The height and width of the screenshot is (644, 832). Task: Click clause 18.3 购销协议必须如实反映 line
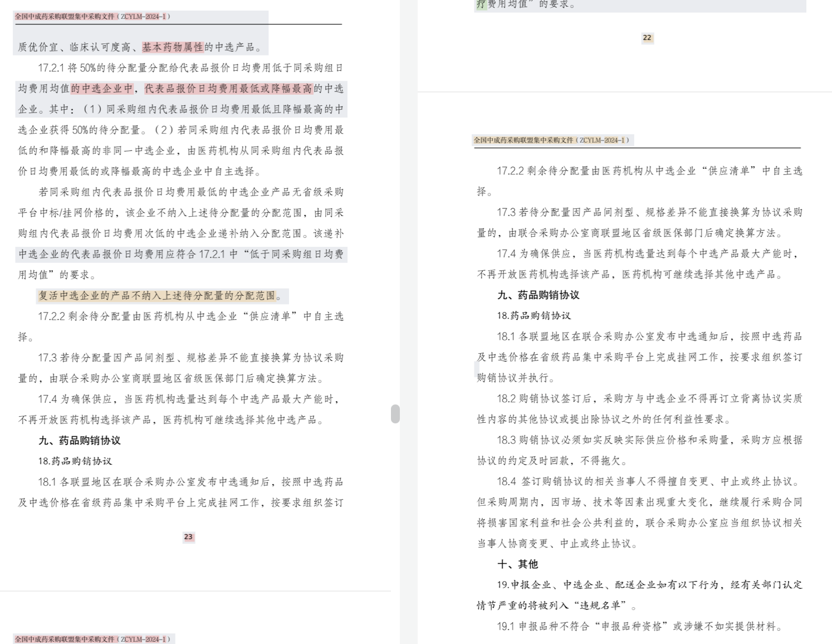click(649, 440)
